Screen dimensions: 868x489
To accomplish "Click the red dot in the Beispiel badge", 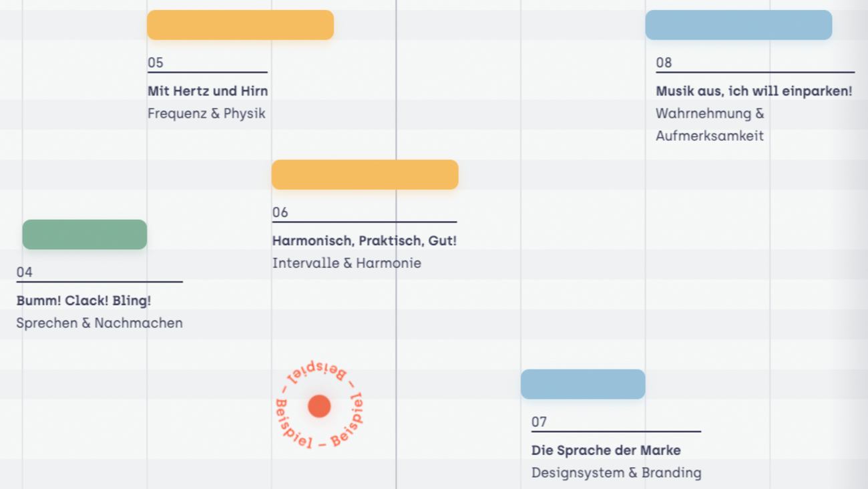I will (319, 405).
